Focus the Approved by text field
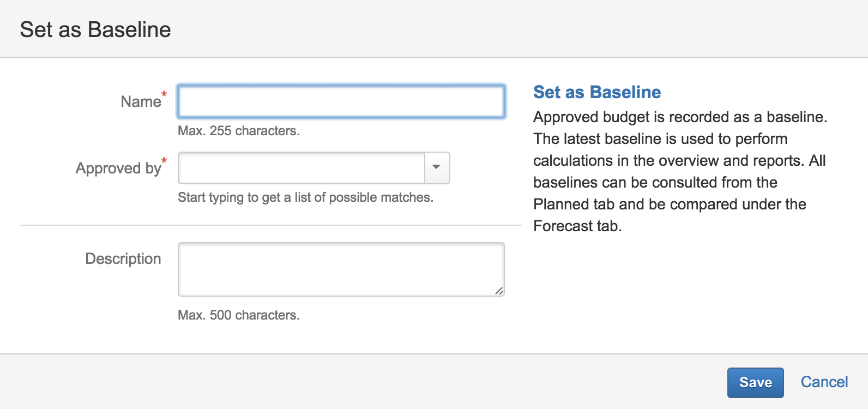Viewport: 868px width, 409px height. (300, 168)
